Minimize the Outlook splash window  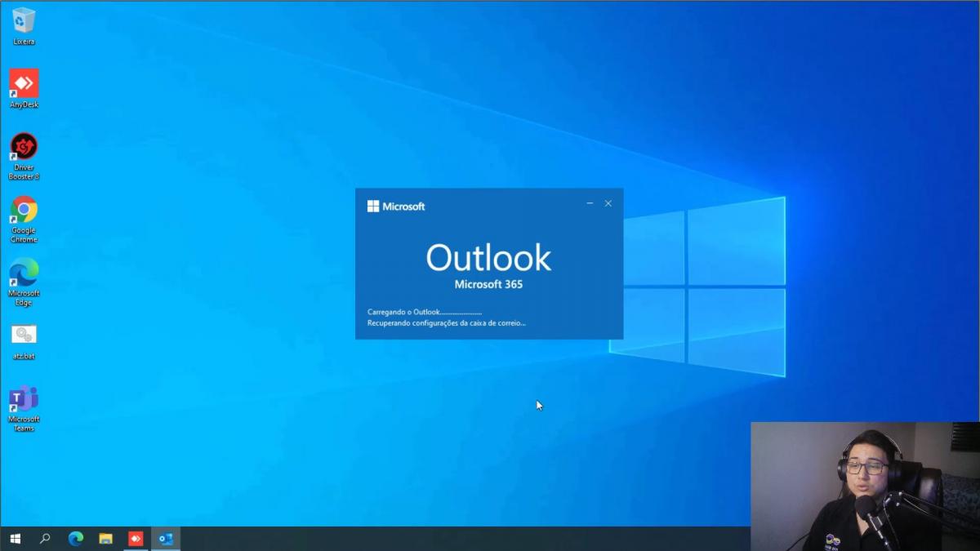pyautogui.click(x=590, y=203)
